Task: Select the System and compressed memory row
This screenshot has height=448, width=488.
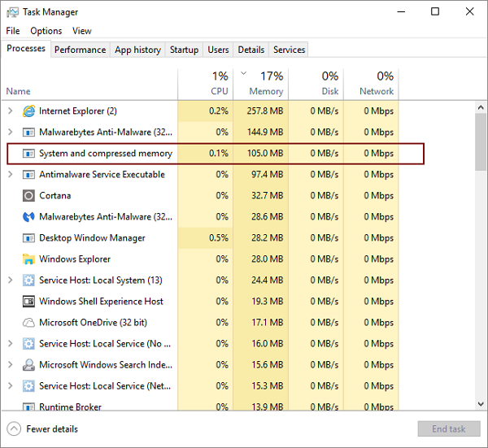Action: point(216,154)
